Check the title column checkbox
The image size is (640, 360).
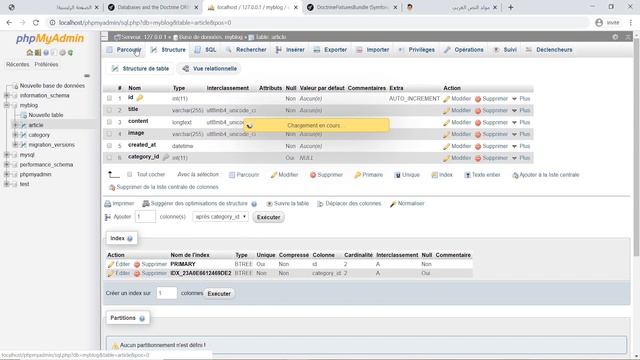[109, 110]
